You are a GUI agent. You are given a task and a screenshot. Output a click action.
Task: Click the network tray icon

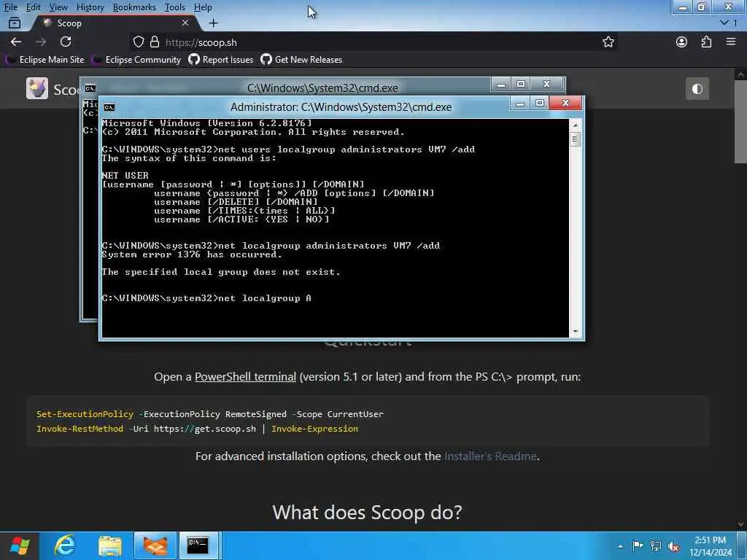point(656,546)
